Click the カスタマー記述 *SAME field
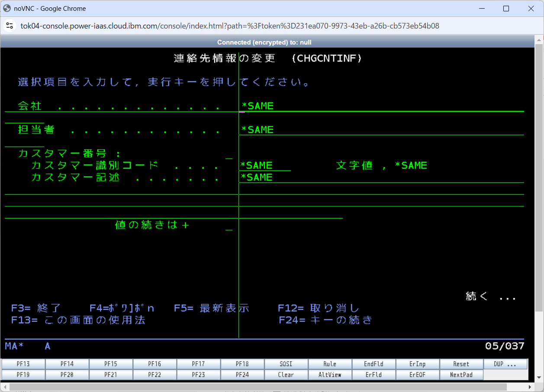 381,177
